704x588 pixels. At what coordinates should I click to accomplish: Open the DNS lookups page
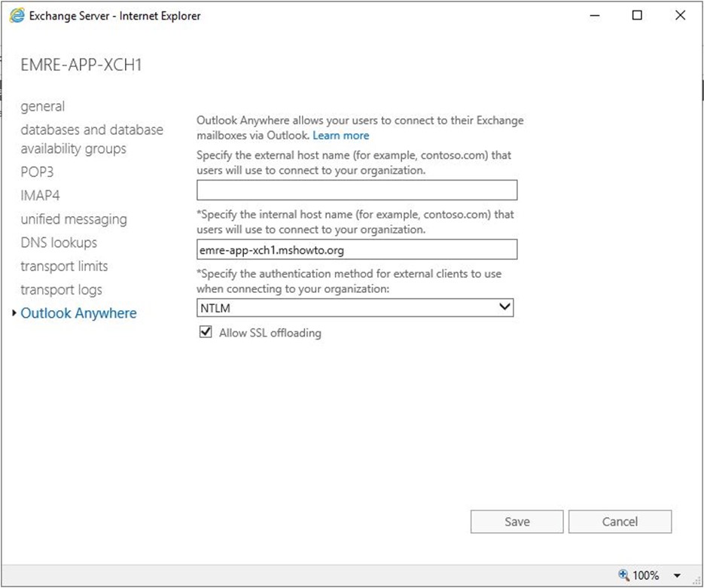point(59,243)
